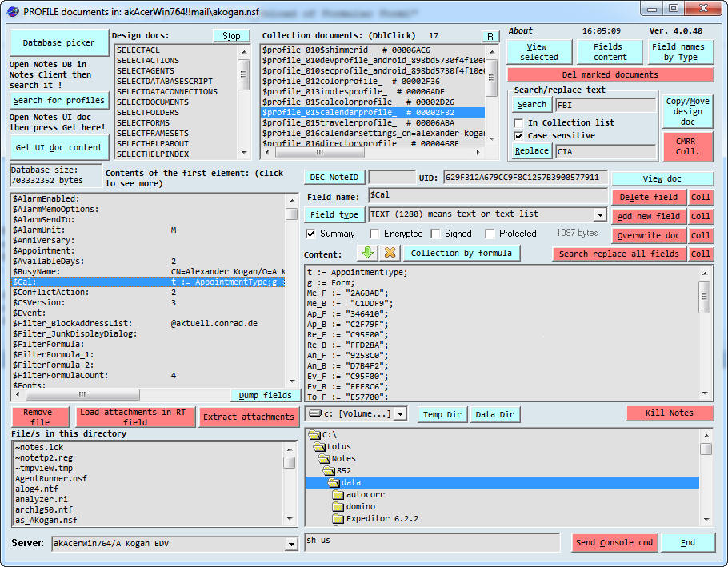Open the autocorr folder in directory tree
Viewport: 728px width, 567px height.
pos(365,494)
